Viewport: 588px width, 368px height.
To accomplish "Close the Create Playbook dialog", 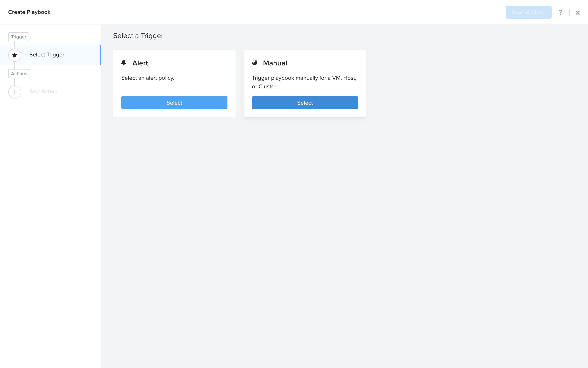I will click(578, 13).
